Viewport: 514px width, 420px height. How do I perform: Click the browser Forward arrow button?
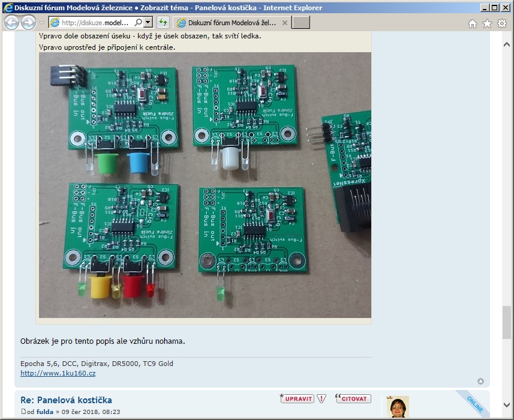click(28, 23)
